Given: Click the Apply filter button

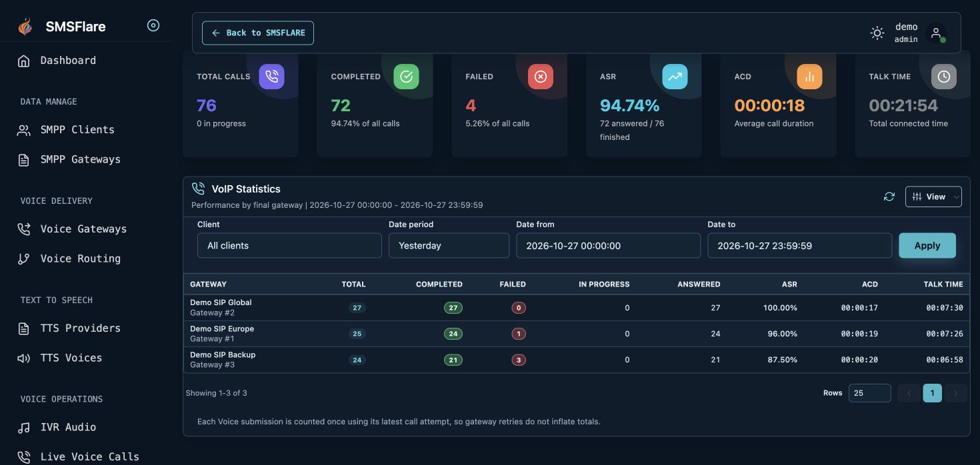Looking at the screenshot, I should [x=927, y=245].
